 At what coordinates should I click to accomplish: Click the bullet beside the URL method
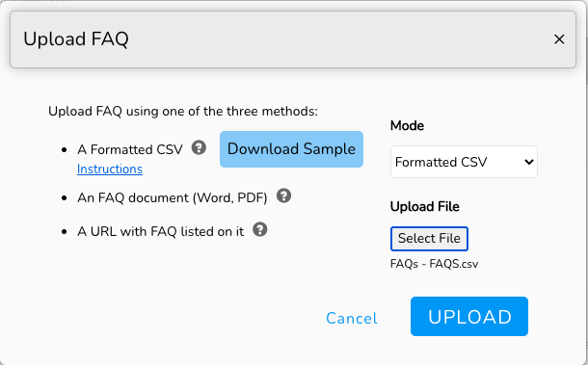64,232
